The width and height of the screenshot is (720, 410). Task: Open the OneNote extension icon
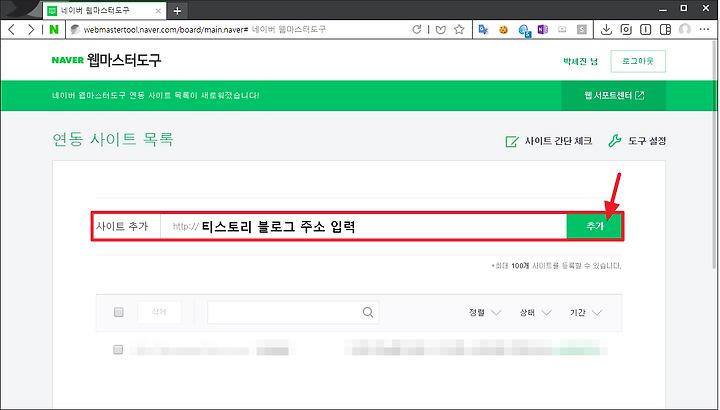(x=543, y=30)
